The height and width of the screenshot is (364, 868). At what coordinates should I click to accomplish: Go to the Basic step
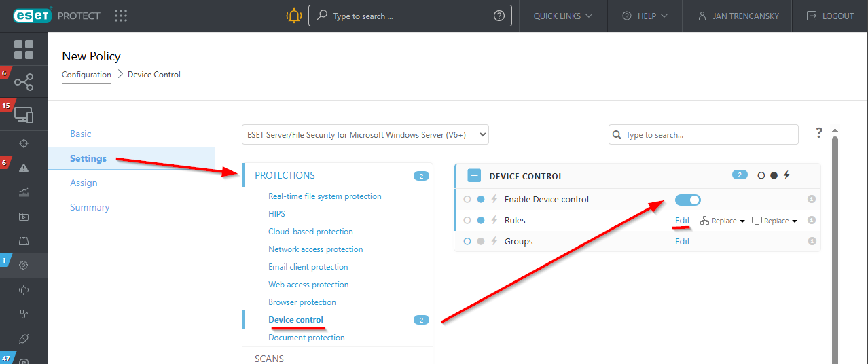[x=81, y=134]
